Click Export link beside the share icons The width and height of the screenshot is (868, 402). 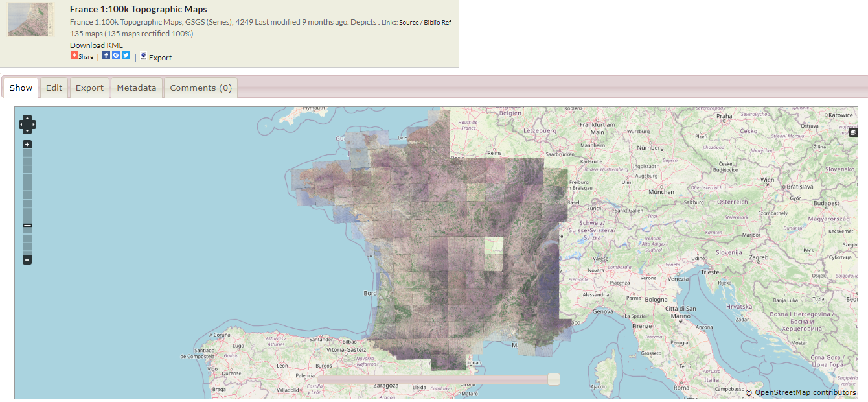(x=160, y=58)
